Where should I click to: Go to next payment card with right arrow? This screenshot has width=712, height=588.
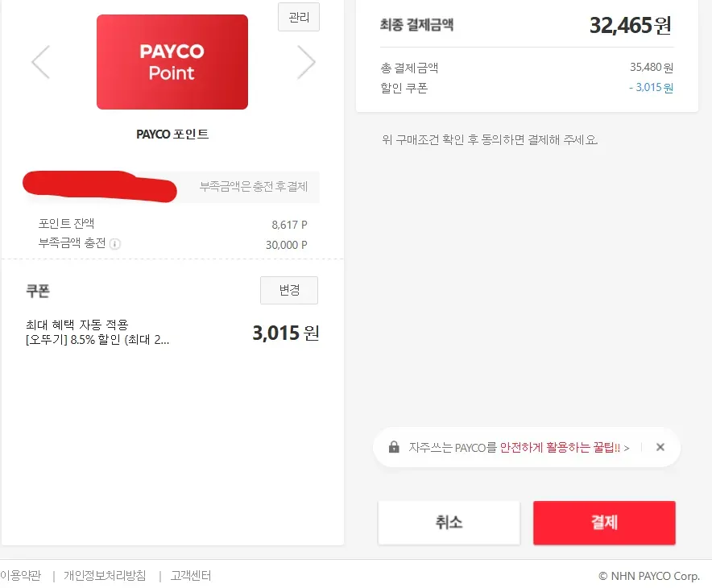coord(307,62)
